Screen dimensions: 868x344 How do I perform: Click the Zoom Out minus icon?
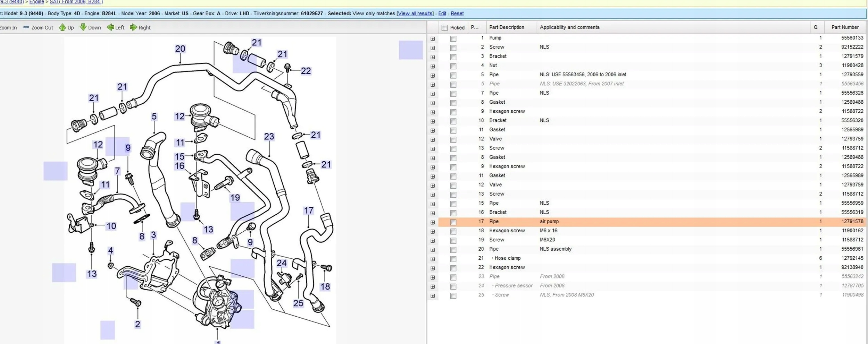coord(26,27)
